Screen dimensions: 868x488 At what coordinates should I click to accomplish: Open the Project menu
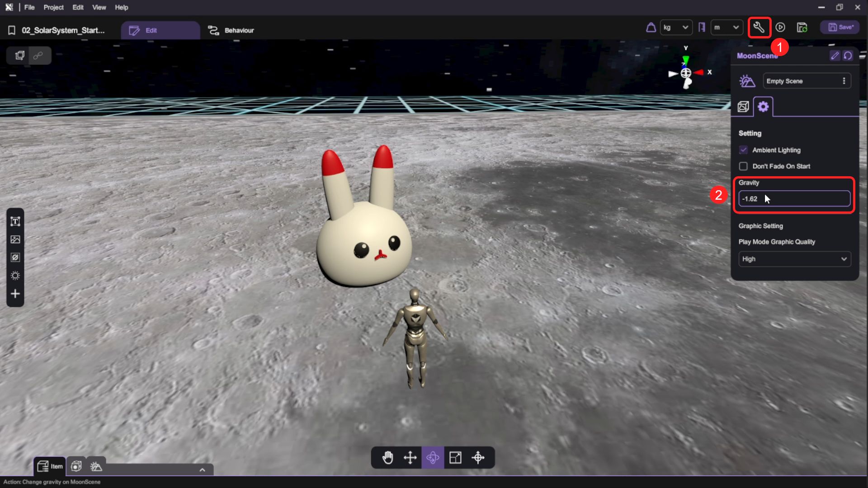coord(53,7)
